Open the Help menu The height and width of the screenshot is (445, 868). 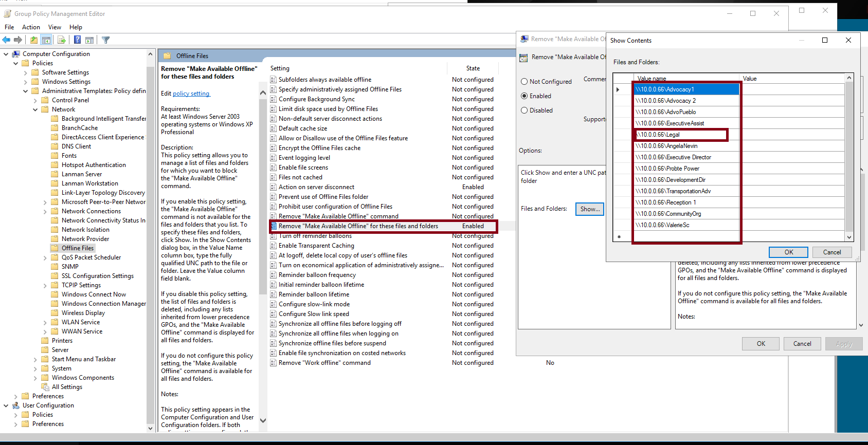(x=76, y=27)
